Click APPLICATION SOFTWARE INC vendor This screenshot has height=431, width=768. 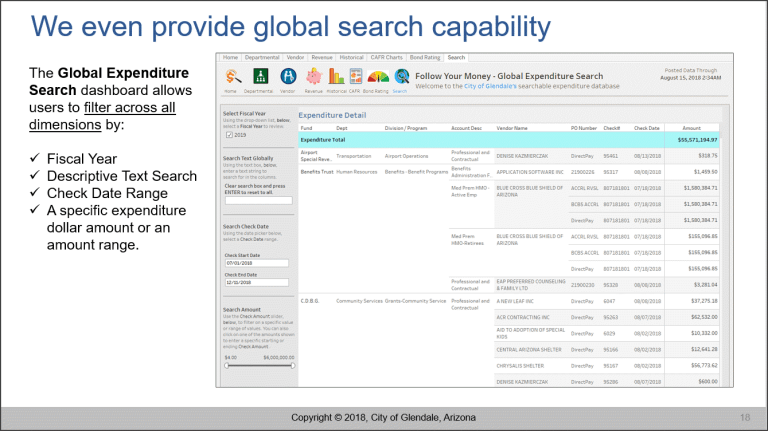point(530,172)
